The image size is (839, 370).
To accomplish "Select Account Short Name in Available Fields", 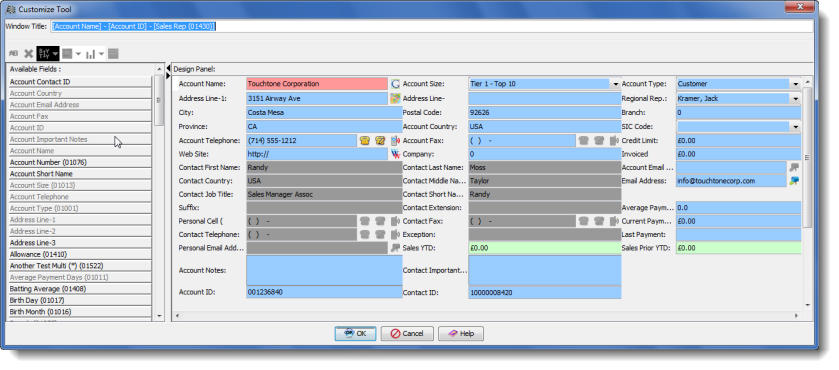I will coord(80,174).
